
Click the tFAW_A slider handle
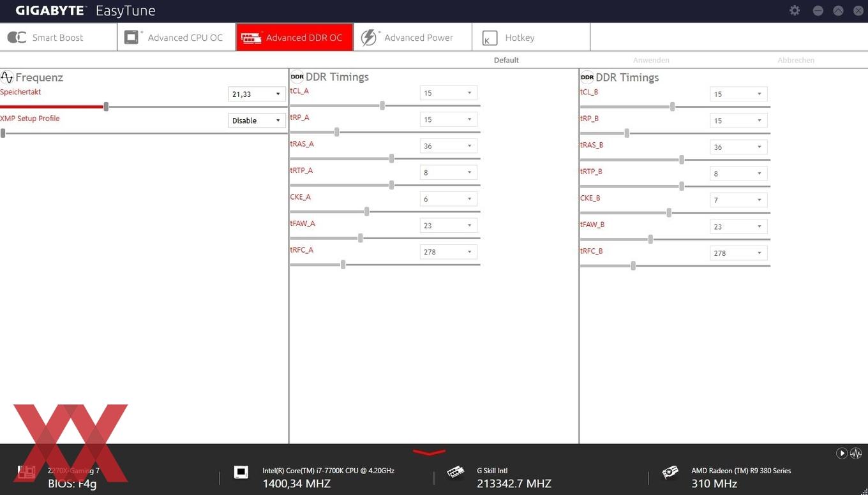coord(361,238)
